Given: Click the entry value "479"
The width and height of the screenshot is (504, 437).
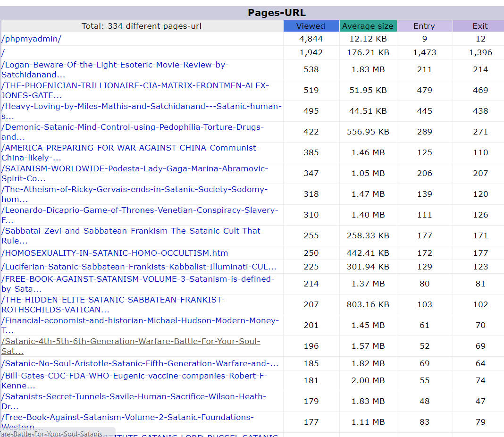Looking at the screenshot, I should (x=425, y=90).
